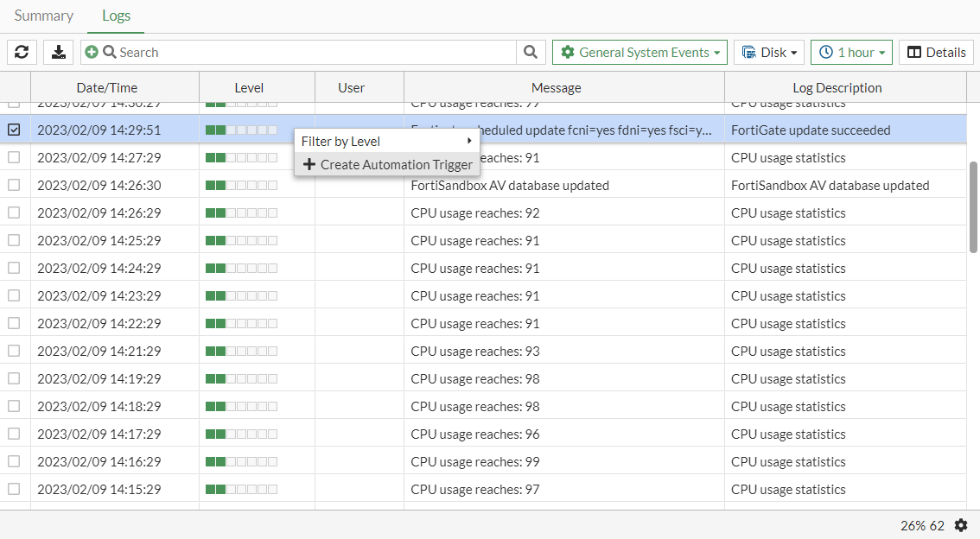Check the 14:15:29 CPU usage log row
Viewport: 980px width, 539px height.
15,489
